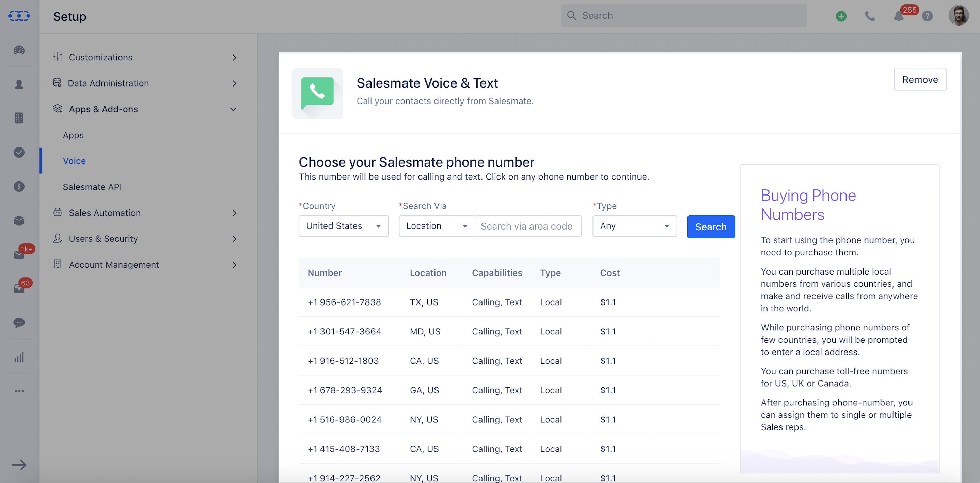Image resolution: width=980 pixels, height=483 pixels.
Task: Expand the Users & Security chevron
Action: [x=234, y=239]
